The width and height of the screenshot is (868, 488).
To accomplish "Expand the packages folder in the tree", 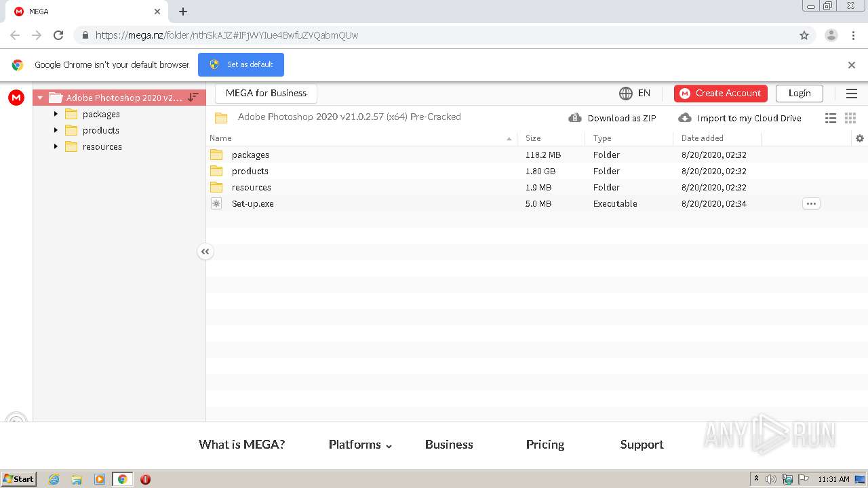I will coord(56,114).
